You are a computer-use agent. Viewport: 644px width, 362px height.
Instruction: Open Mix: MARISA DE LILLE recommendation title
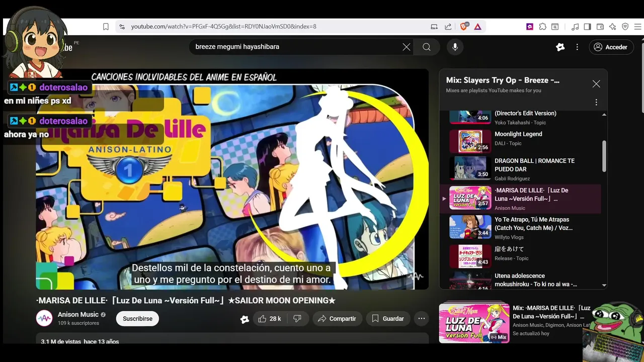pos(551,312)
